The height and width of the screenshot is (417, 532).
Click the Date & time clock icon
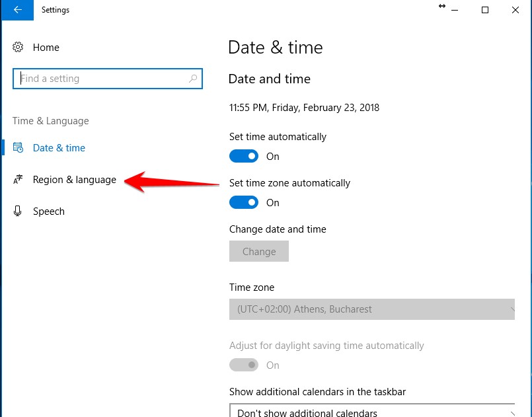pyautogui.click(x=19, y=148)
